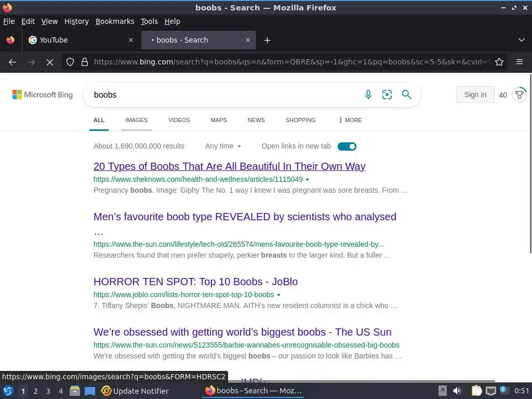Click removable media eject tray icon
Image resolution: width=532 pixels, height=399 pixels.
tap(442, 391)
